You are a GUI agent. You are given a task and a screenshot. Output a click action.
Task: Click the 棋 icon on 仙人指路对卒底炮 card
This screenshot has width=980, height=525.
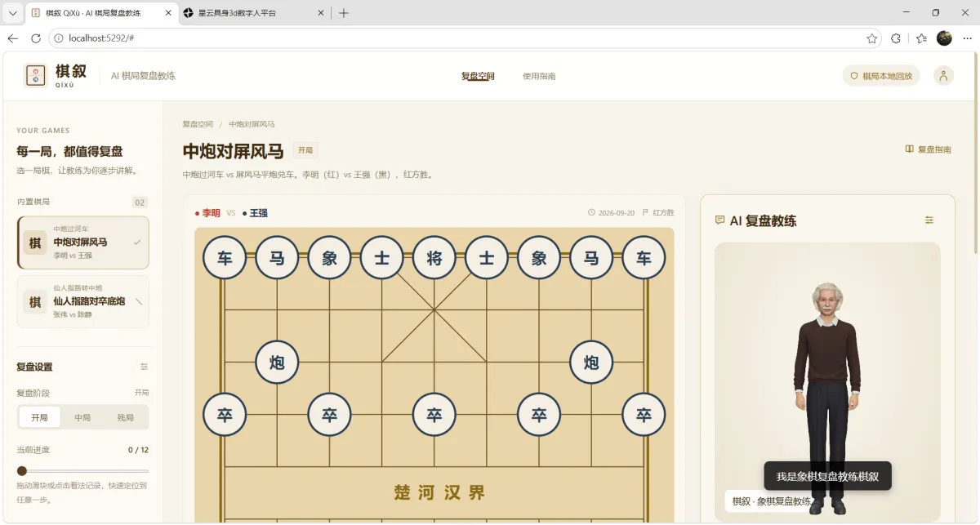(35, 301)
